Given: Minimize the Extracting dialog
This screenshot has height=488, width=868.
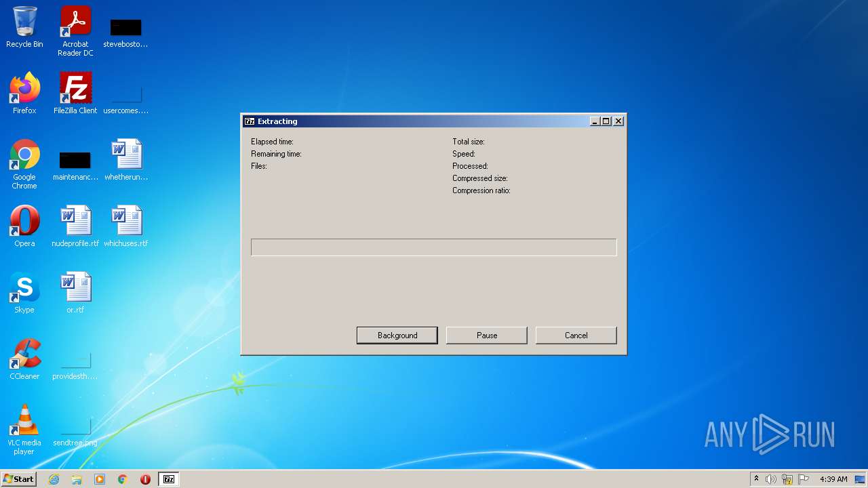Looking at the screenshot, I should [595, 121].
